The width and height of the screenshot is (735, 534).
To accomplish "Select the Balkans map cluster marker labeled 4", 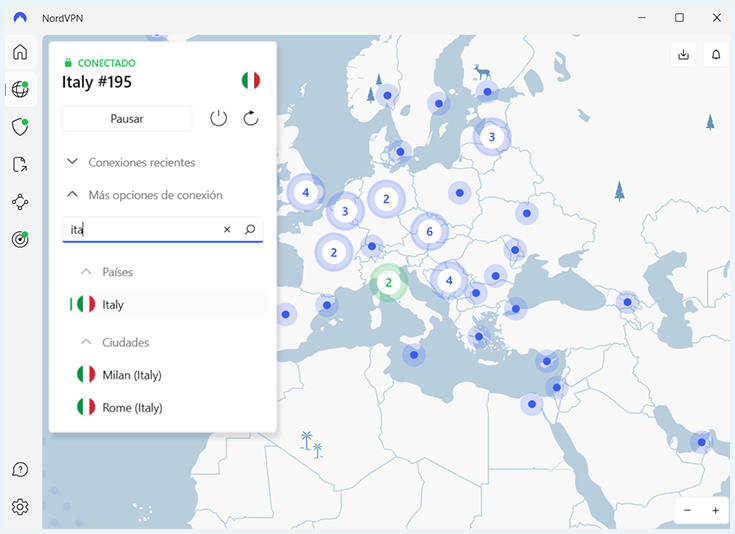I will click(449, 281).
